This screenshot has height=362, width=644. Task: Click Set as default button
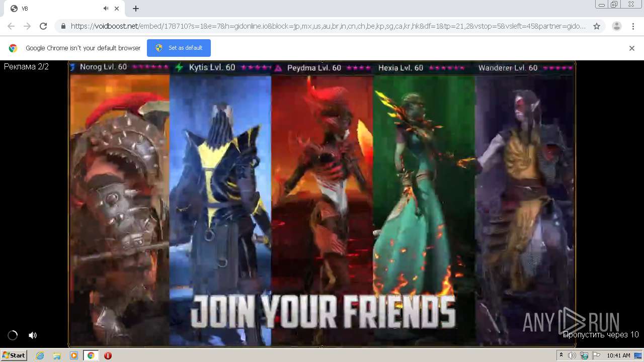[179, 48]
